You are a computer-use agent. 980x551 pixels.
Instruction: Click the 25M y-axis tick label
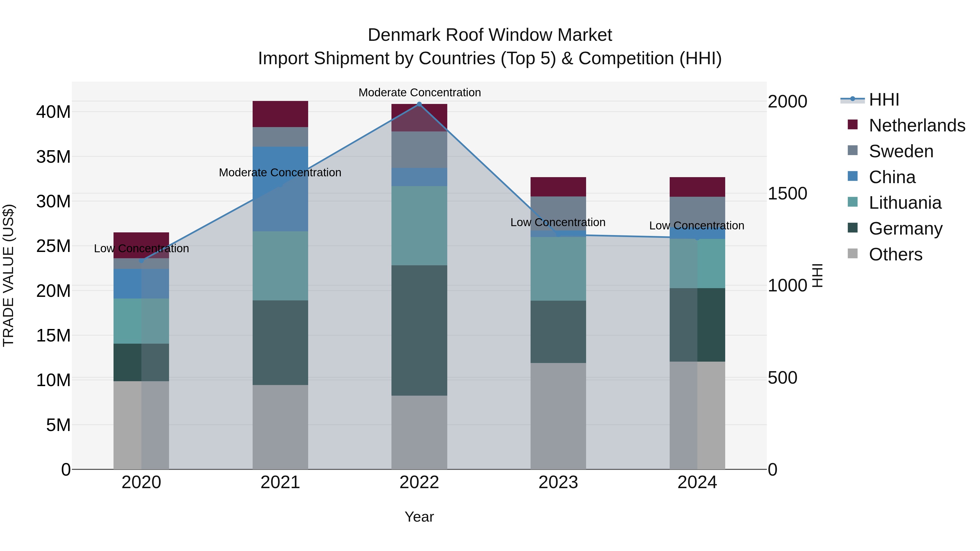(x=53, y=246)
